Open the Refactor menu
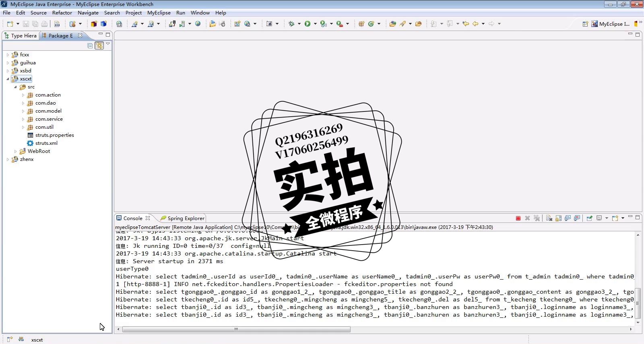644x344 pixels. click(x=62, y=12)
